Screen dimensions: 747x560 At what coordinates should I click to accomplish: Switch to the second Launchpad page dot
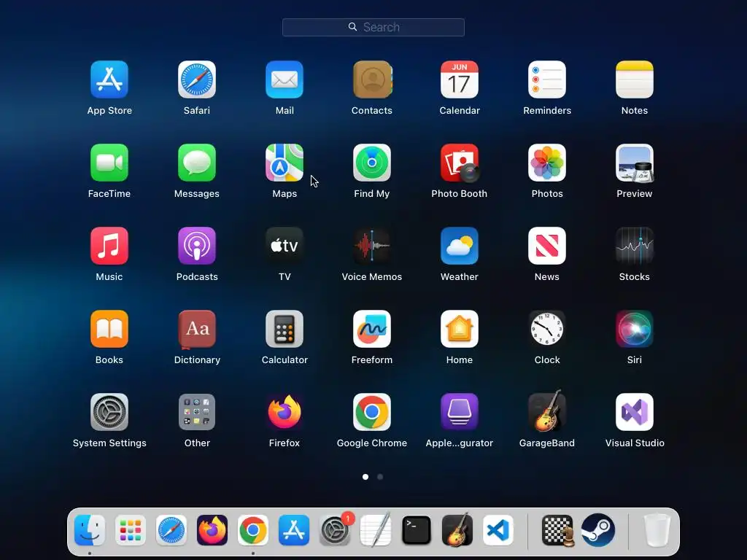(x=380, y=477)
